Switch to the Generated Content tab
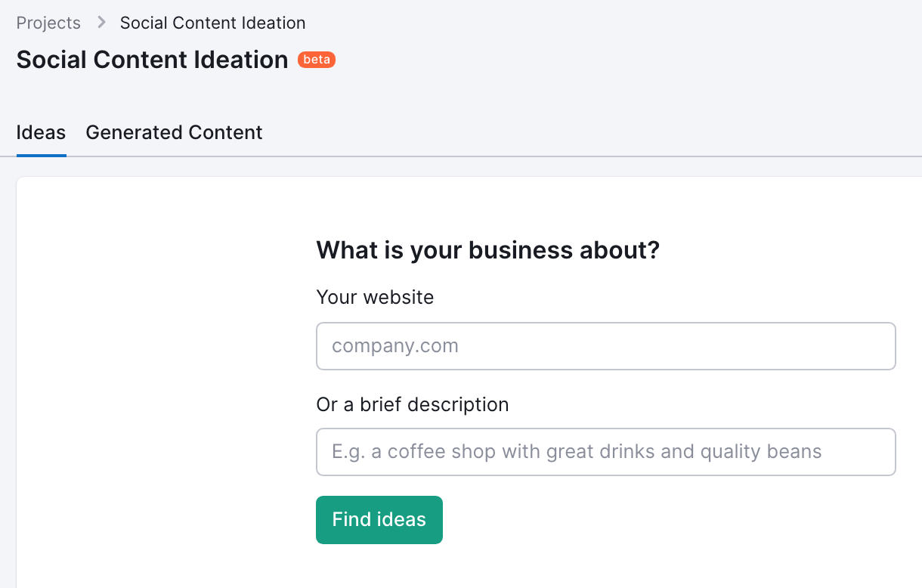Screen dimensions: 922x588 point(174,132)
